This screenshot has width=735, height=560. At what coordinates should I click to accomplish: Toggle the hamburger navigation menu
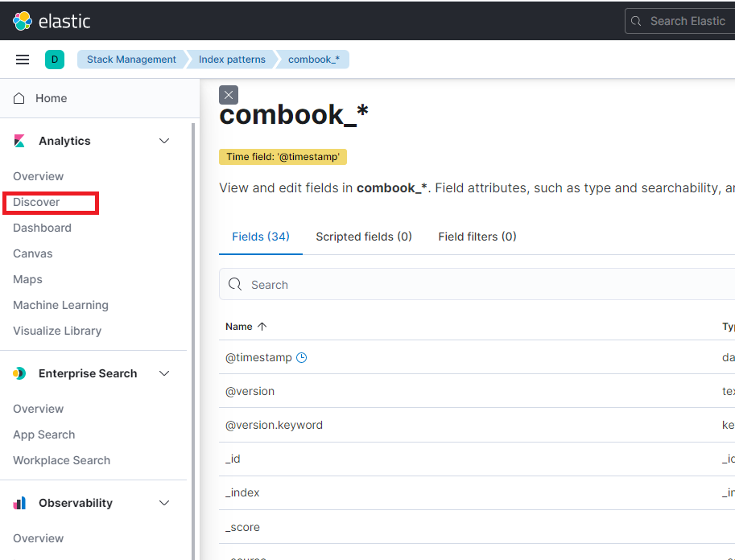23,60
